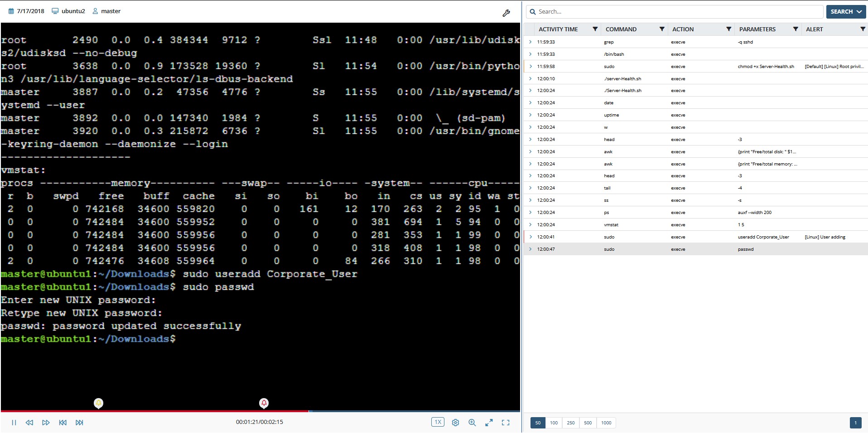Open the COMMAND column filter

pyautogui.click(x=661, y=29)
